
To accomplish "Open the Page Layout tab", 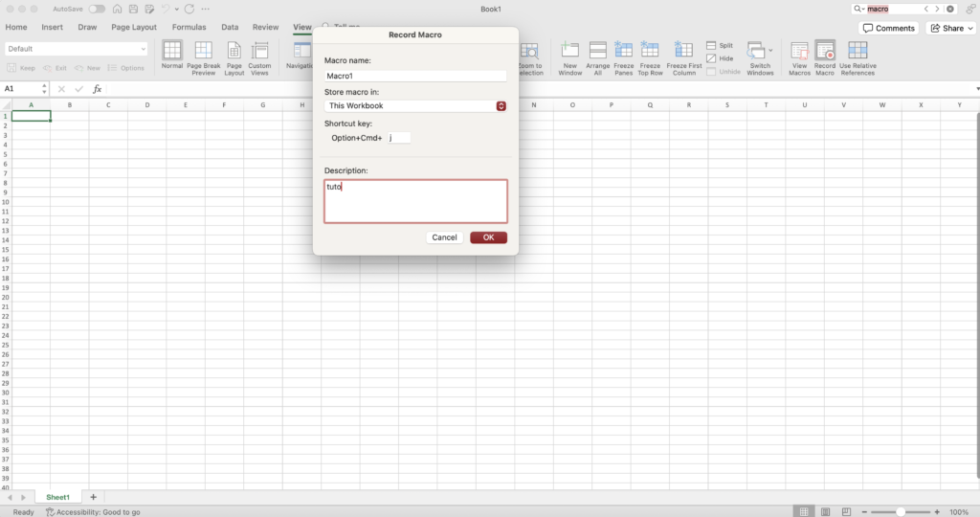I will click(x=134, y=27).
